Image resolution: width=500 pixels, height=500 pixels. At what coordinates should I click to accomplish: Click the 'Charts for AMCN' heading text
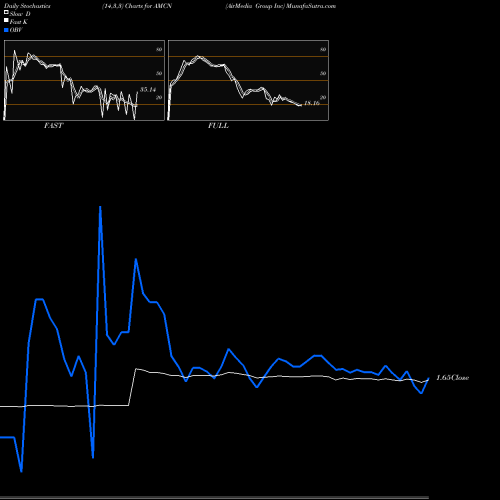pyautogui.click(x=148, y=6)
